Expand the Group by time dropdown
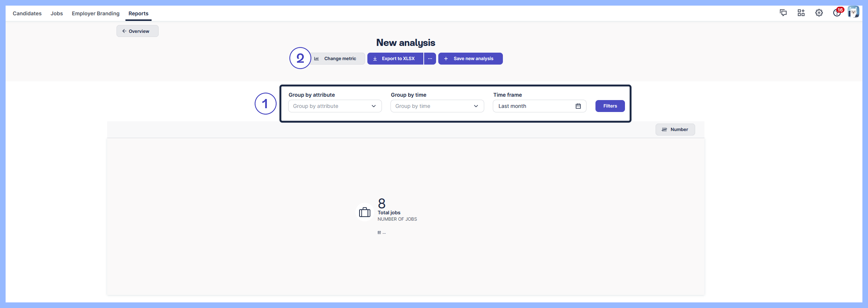868x308 pixels. pyautogui.click(x=437, y=106)
